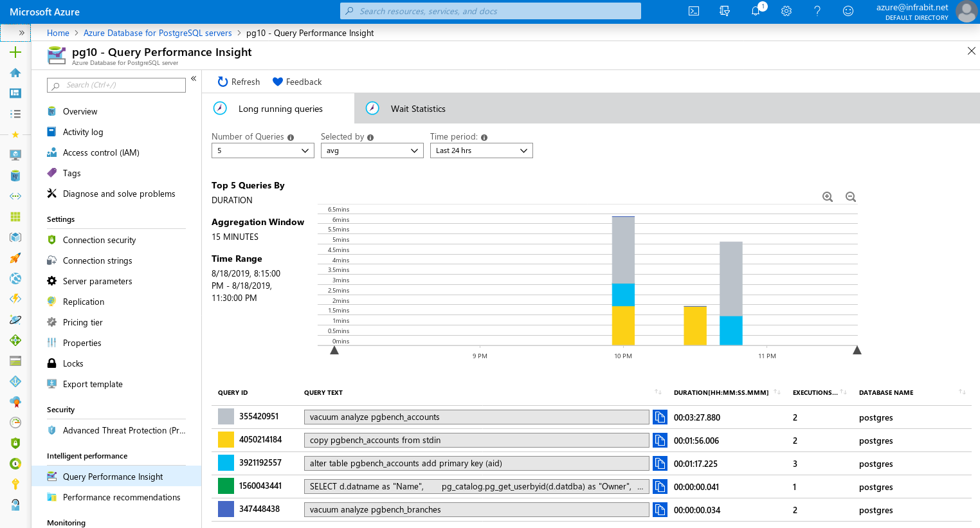Click the user account avatar

966,12
